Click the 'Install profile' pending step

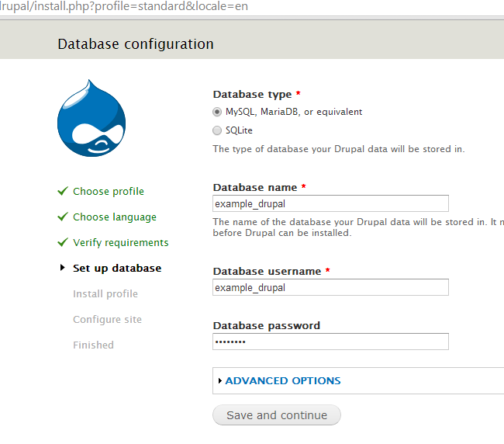(105, 293)
